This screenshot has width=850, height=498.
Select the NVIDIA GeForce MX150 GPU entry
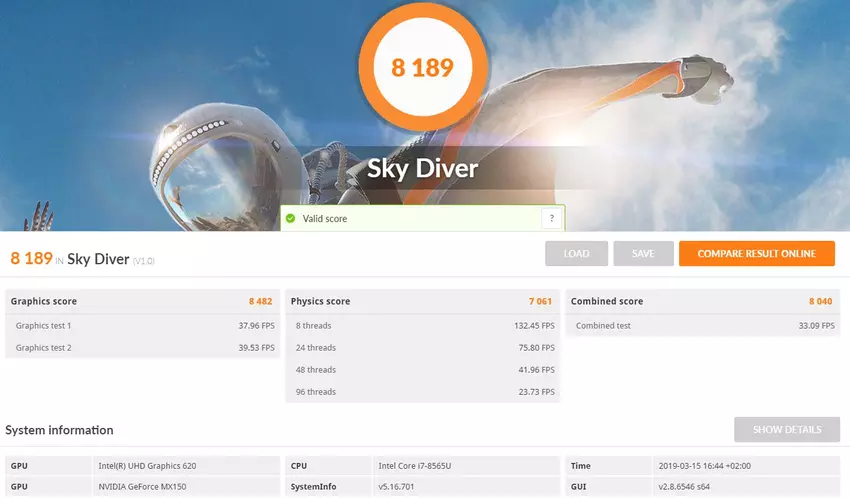(x=142, y=487)
